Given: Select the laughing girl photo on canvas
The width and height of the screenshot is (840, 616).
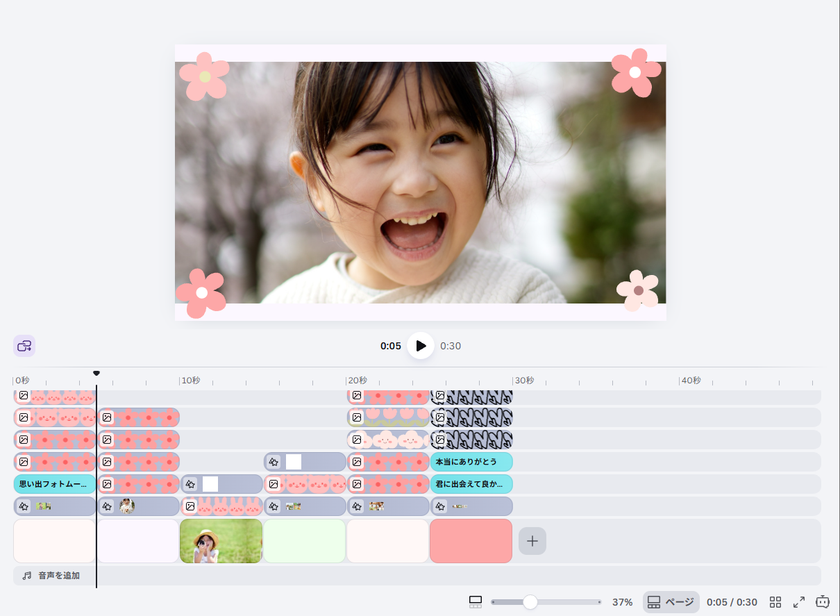Looking at the screenshot, I should (x=420, y=183).
